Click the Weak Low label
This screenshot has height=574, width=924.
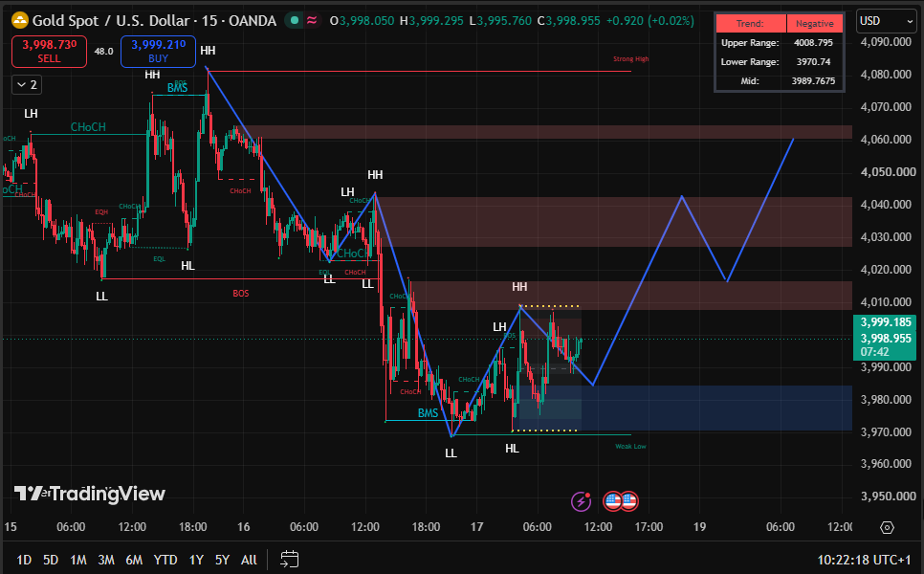coord(630,446)
